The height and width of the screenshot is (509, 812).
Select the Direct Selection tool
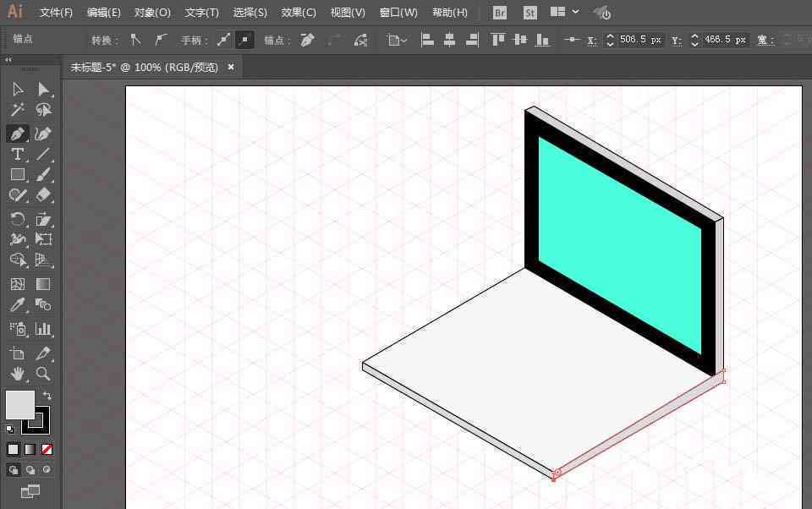click(x=43, y=90)
